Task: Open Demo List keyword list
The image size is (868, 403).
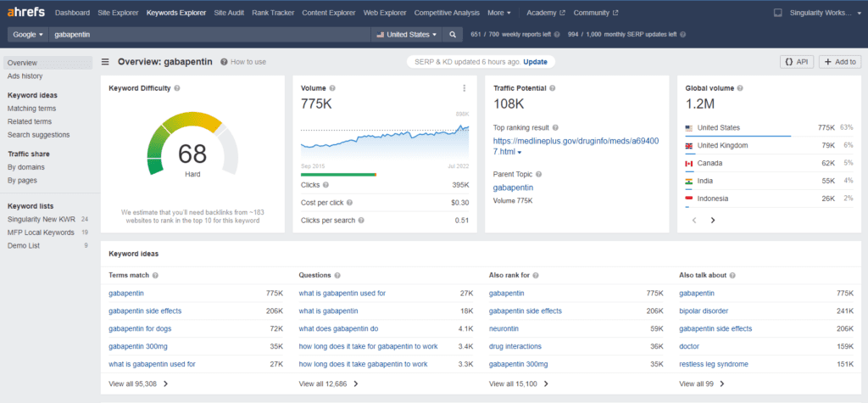Action: (x=24, y=245)
